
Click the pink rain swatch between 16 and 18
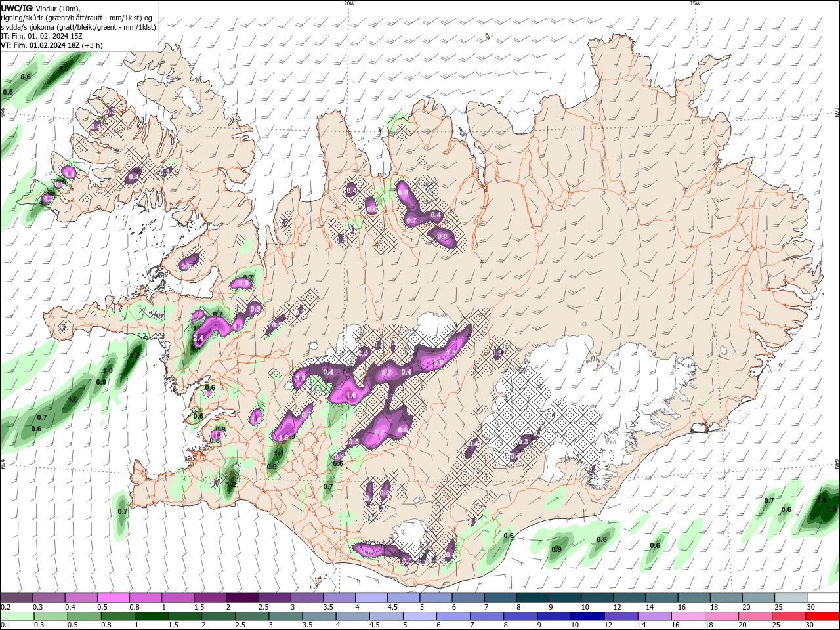[688, 616]
